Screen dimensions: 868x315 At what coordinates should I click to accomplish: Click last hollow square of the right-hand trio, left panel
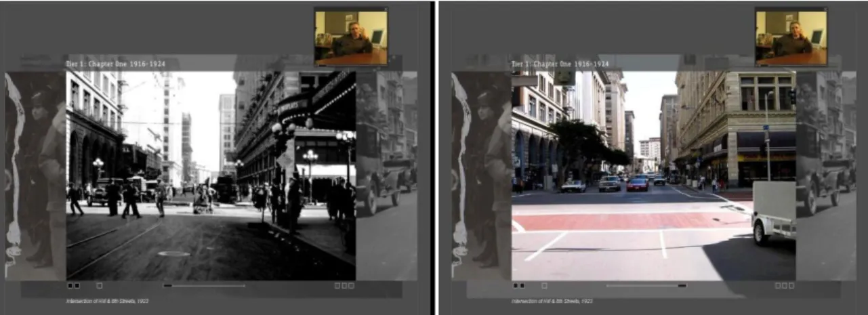click(x=352, y=285)
